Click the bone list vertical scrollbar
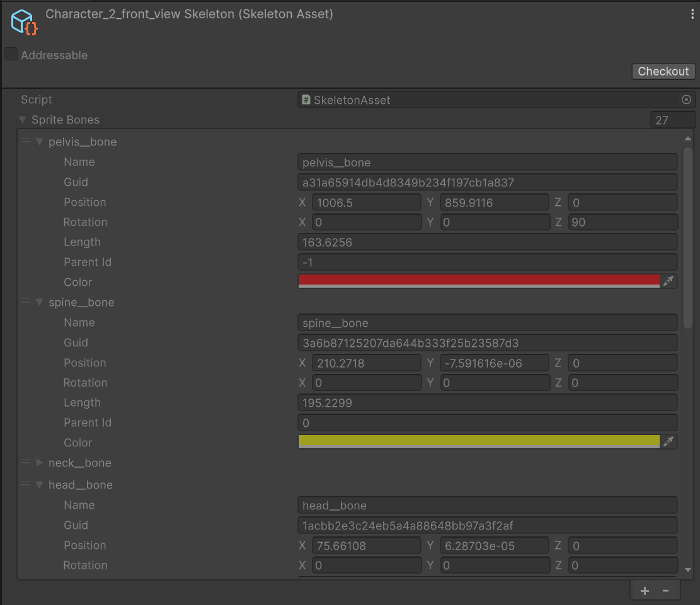Viewport: 700px width, 605px height. (x=688, y=236)
